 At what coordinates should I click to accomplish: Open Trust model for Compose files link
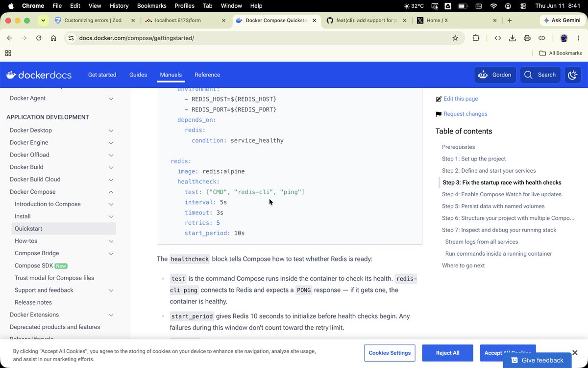(x=54, y=278)
